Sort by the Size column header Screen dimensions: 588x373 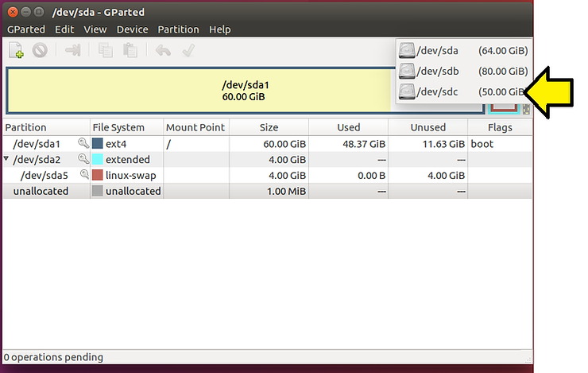tap(269, 127)
